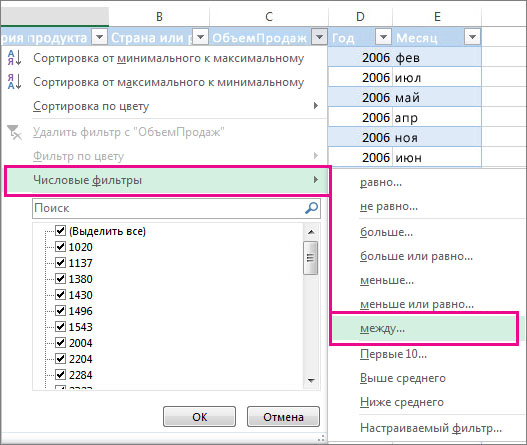Screen dimensions: 527x445
Task: Click the resize grip dots on filter panel
Action: (x=321, y=438)
